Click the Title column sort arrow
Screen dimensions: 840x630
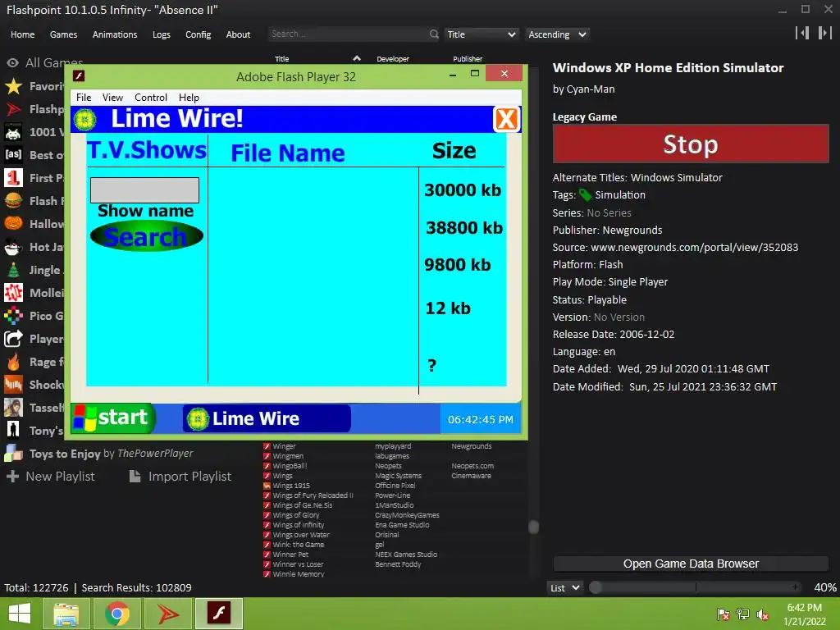[357, 58]
